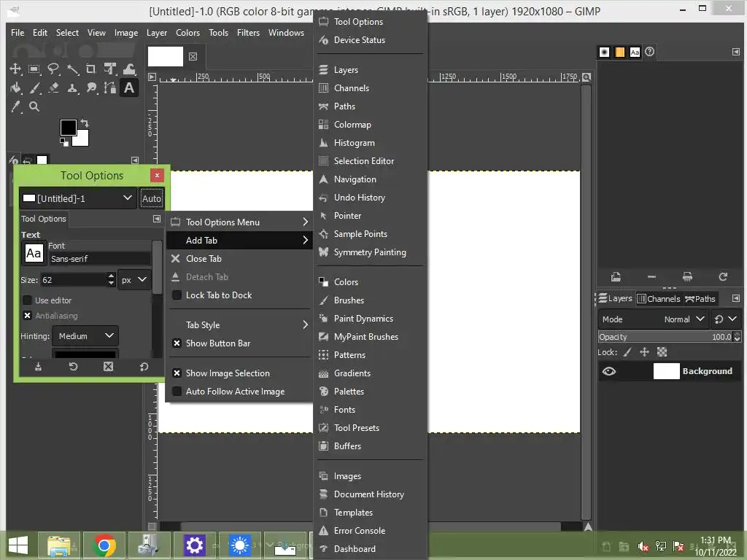This screenshot has width=747, height=560.
Task: Click the foreground color black swatch
Action: pyautogui.click(x=68, y=127)
